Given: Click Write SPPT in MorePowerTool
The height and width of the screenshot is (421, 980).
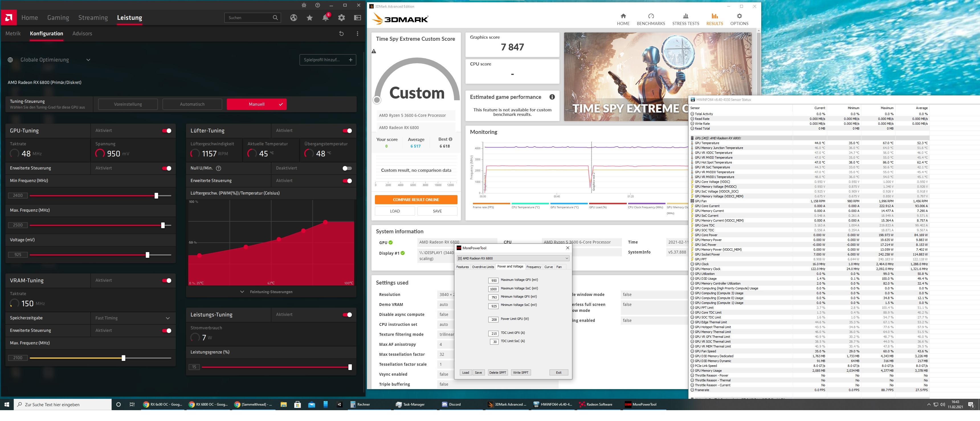Looking at the screenshot, I should (520, 372).
